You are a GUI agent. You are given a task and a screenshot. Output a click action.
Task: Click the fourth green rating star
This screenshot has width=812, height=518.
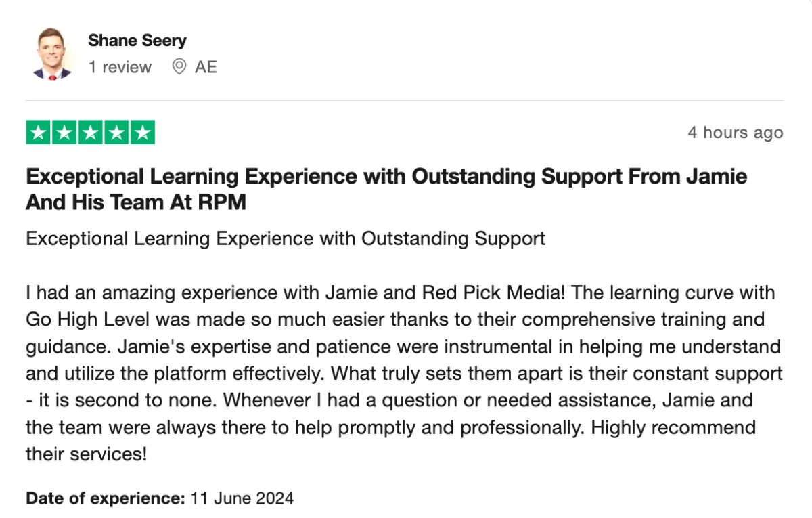point(116,133)
